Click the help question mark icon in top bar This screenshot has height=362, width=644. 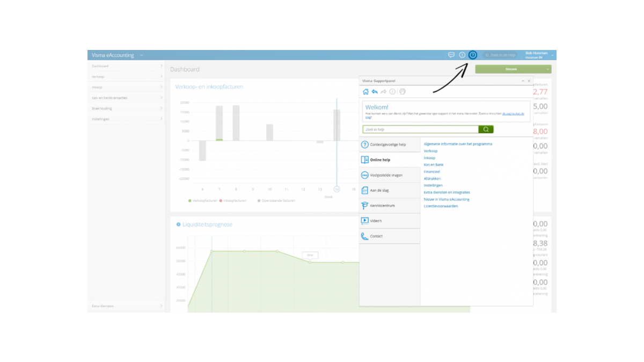(x=472, y=55)
